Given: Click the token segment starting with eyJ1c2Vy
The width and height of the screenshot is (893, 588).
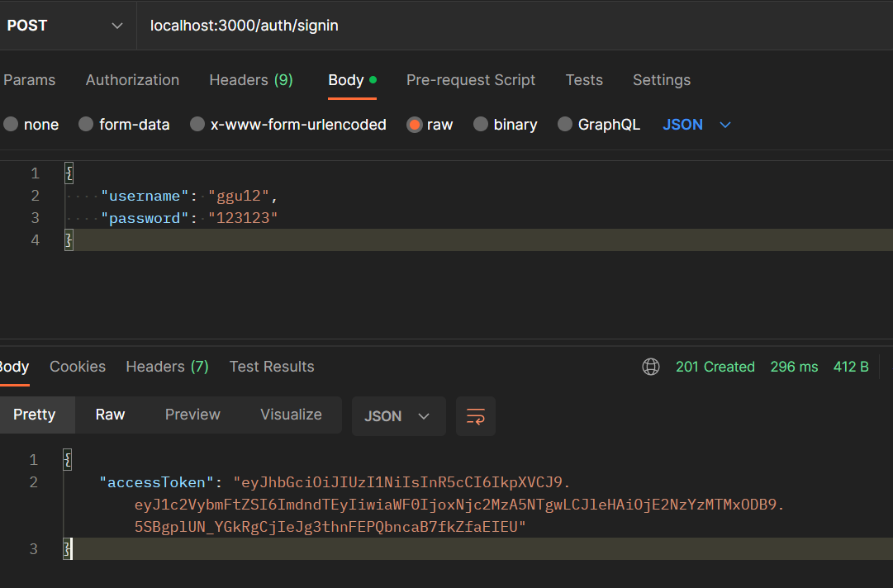Looking at the screenshot, I should click(459, 505).
